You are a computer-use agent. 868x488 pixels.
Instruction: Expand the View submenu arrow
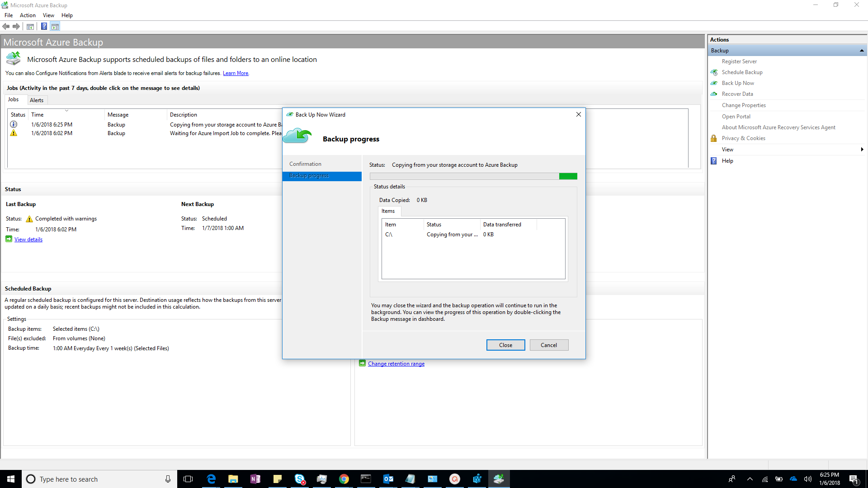(x=862, y=149)
